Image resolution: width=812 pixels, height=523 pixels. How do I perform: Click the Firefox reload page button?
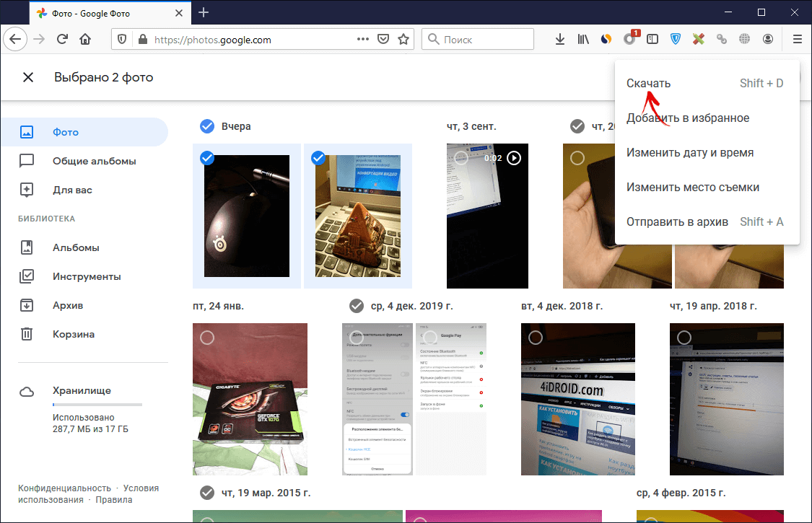[63, 40]
